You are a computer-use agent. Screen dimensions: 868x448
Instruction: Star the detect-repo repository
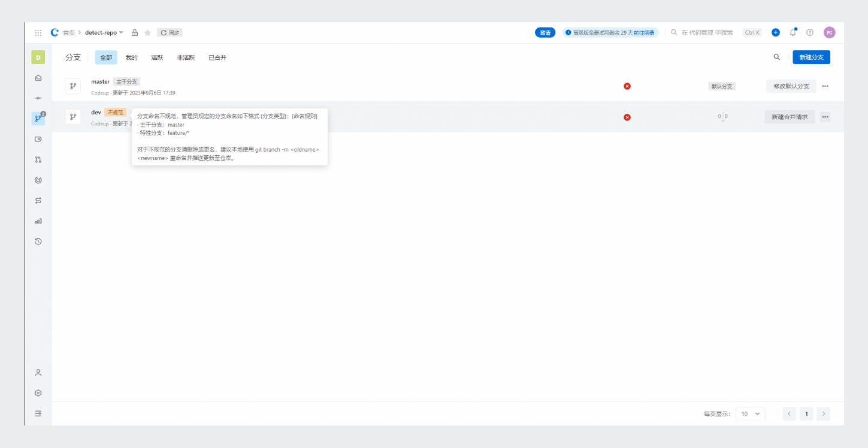click(x=147, y=32)
